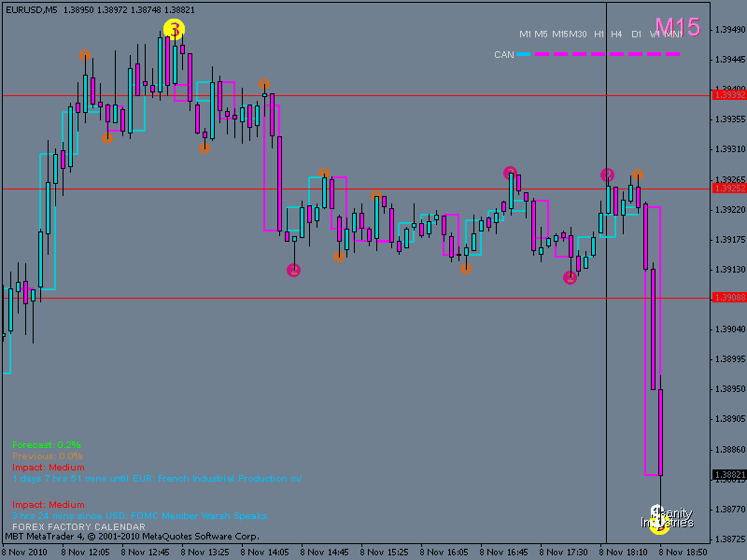This screenshot has height=560, width=747.
Task: Click the 1.38950 price scale label
Action: coord(730,389)
